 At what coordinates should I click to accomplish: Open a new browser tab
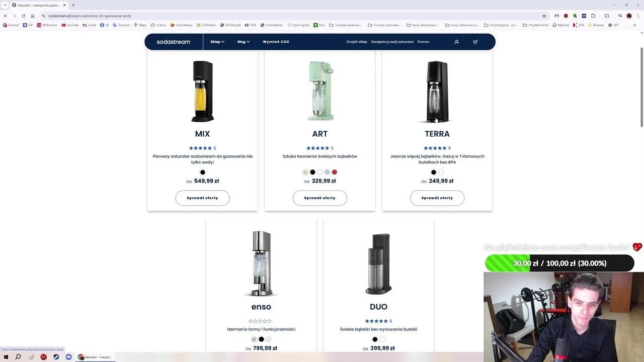[x=73, y=5]
